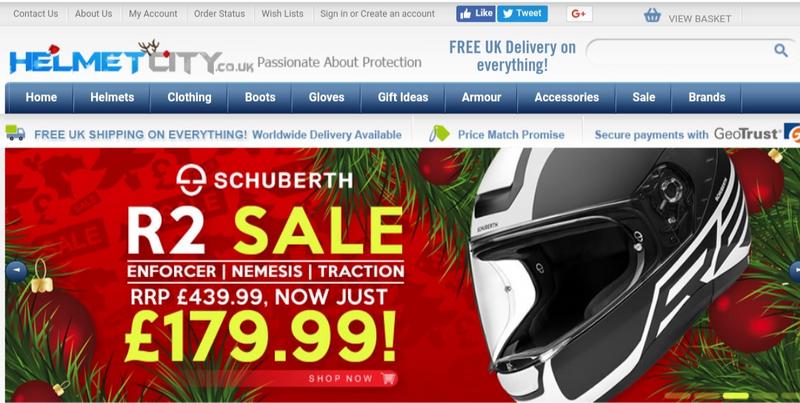
Task: Select the highlighted yellow carousel slide indicator
Action: 736,395
